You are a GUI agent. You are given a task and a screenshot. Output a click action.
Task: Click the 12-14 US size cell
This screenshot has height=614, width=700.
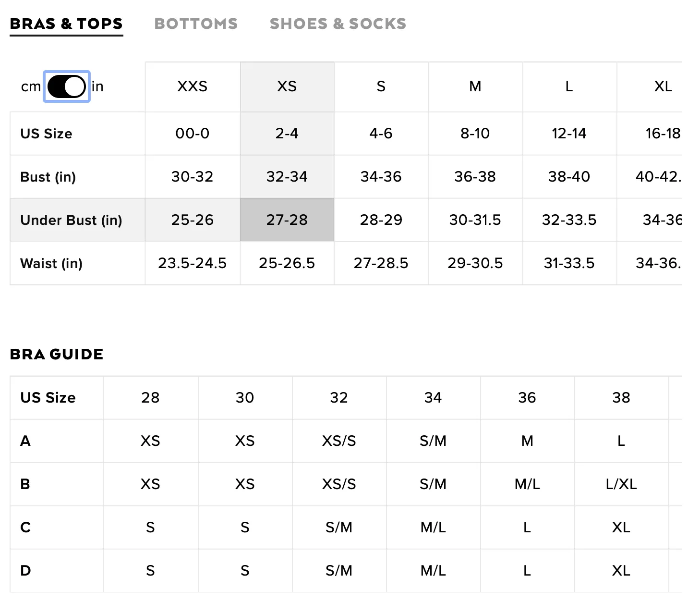(569, 134)
